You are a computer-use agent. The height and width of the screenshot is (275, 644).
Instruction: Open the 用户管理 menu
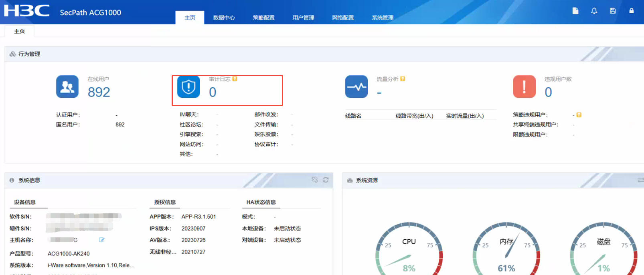[303, 18]
